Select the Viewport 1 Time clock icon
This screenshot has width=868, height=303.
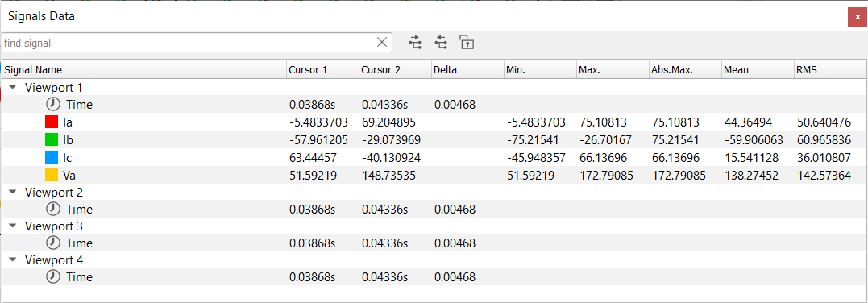(52, 104)
